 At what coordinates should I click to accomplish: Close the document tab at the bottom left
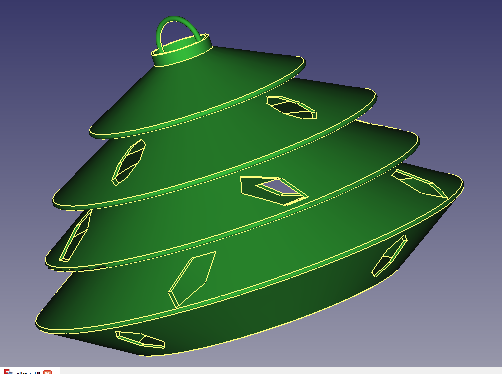(48, 372)
